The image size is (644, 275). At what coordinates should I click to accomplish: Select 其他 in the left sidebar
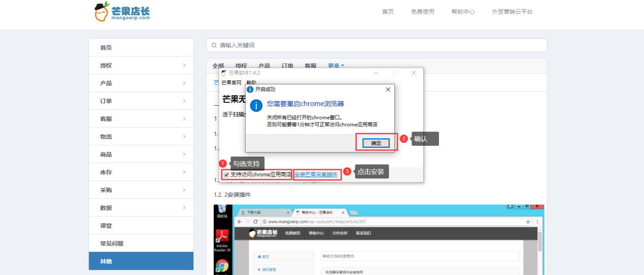click(x=141, y=261)
